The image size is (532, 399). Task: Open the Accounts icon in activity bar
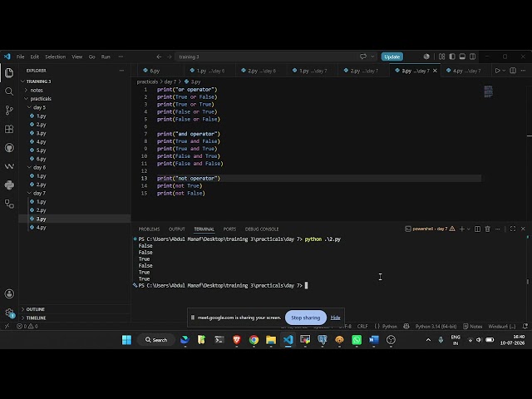(x=9, y=293)
